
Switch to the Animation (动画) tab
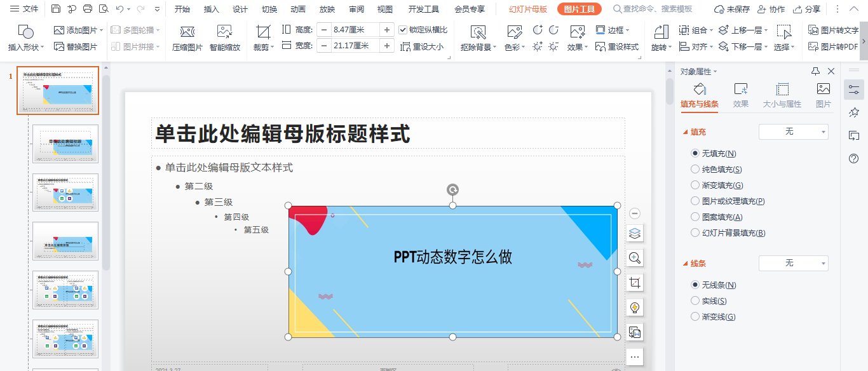pos(297,9)
